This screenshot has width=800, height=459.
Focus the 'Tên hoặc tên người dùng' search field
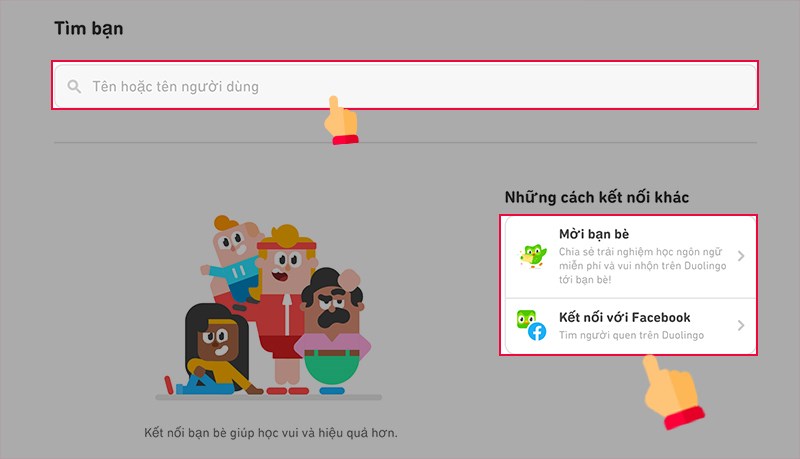400,87
